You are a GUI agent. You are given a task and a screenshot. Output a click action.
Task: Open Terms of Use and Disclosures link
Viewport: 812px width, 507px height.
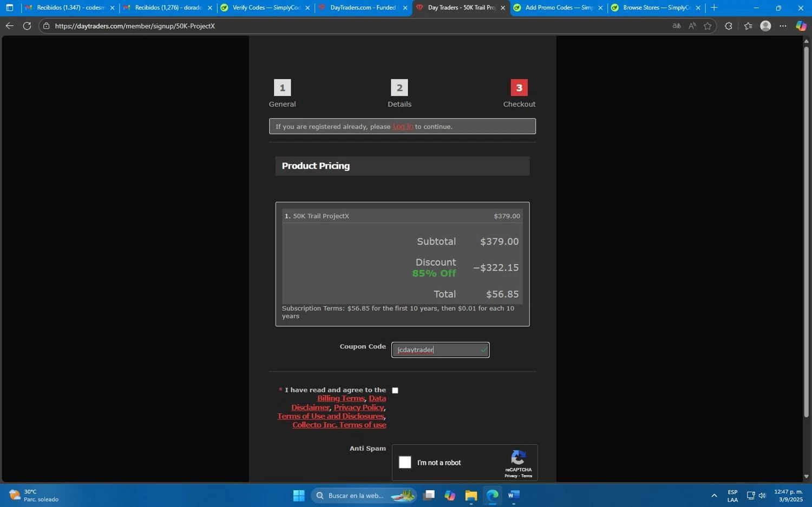pos(331,416)
